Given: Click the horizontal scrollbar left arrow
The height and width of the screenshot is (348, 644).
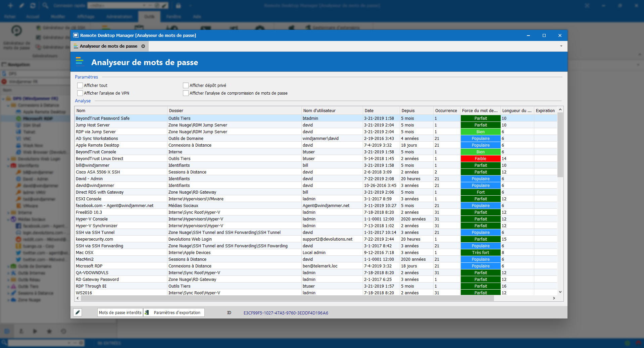Looking at the screenshot, I should point(78,298).
